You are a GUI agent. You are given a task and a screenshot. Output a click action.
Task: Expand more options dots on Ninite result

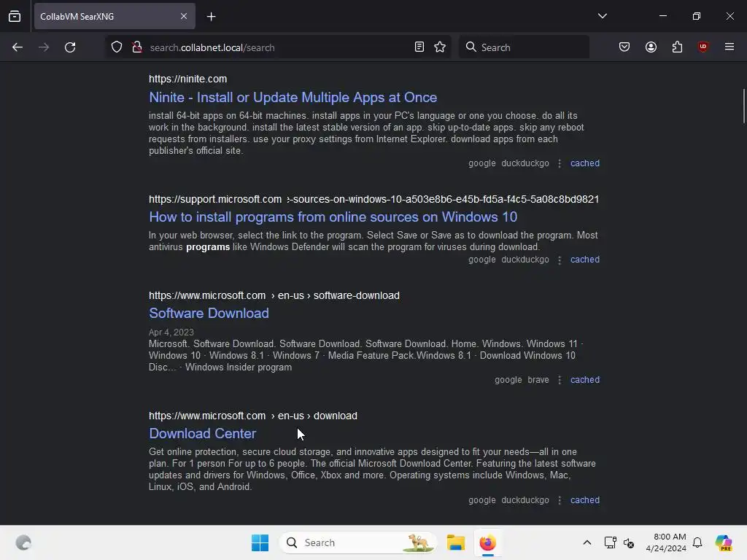[x=560, y=163]
